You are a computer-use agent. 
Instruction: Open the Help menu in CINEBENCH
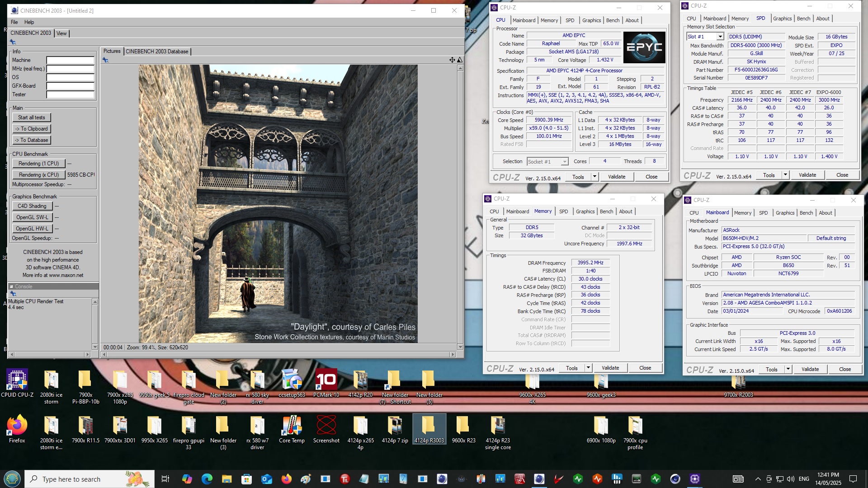pyautogui.click(x=29, y=22)
